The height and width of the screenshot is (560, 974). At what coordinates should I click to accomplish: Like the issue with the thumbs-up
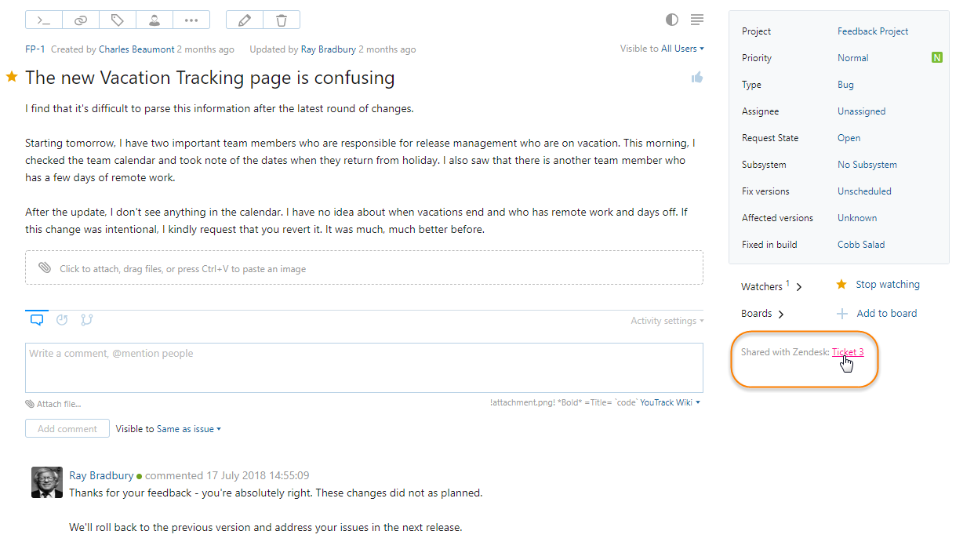pyautogui.click(x=696, y=77)
